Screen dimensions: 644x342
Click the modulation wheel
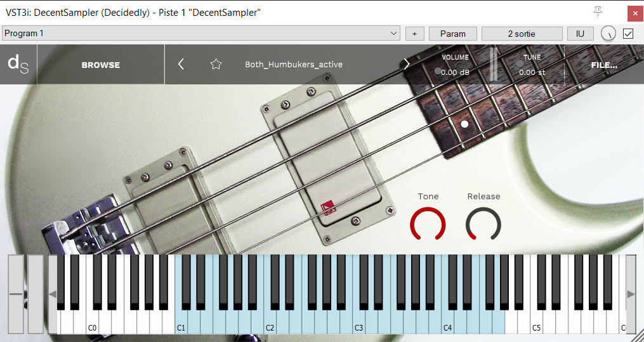(x=36, y=294)
